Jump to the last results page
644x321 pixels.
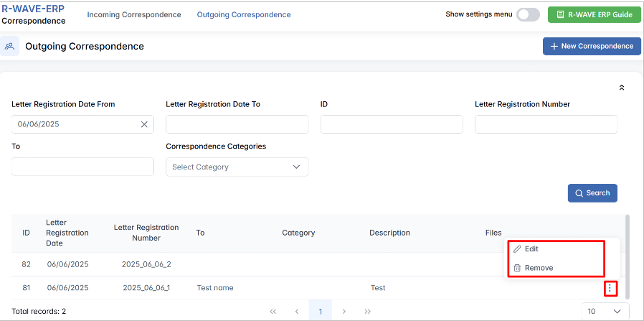pos(368,312)
